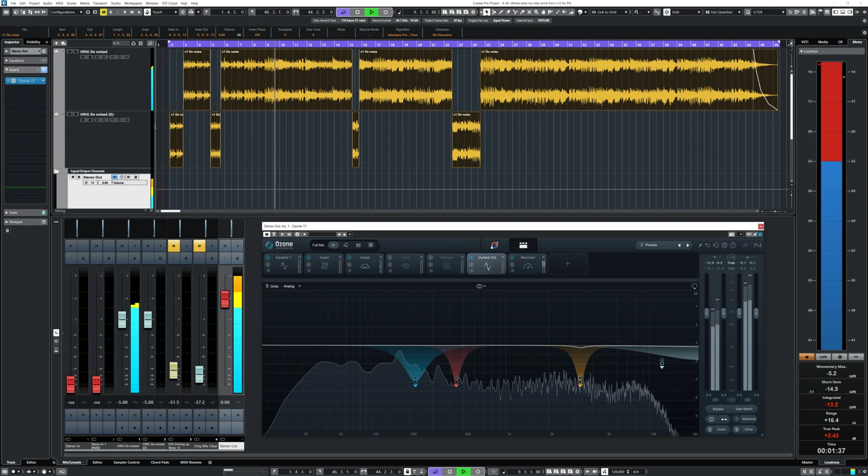Viewport: 868px width, 476px height.
Task: Open the Transport menu
Action: [x=100, y=3]
